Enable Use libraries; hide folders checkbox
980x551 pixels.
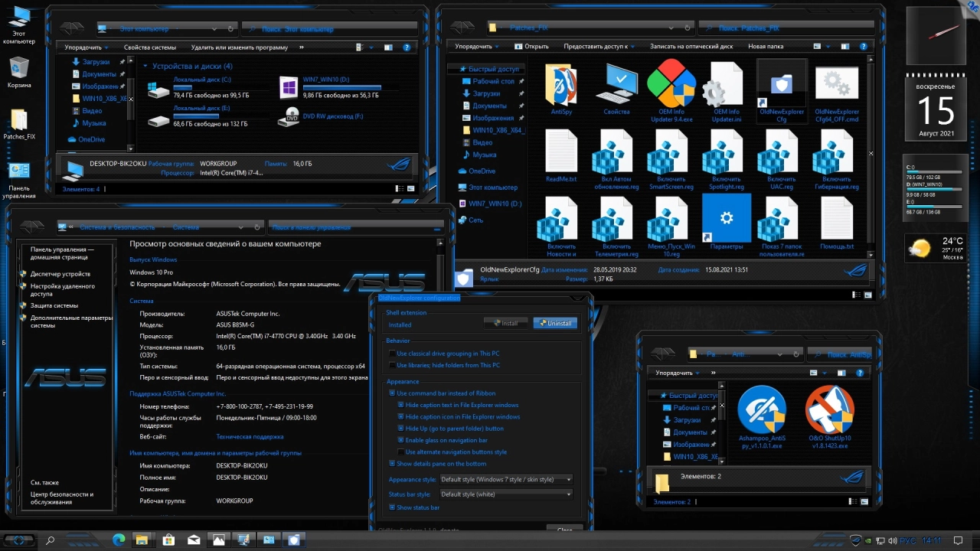(392, 365)
